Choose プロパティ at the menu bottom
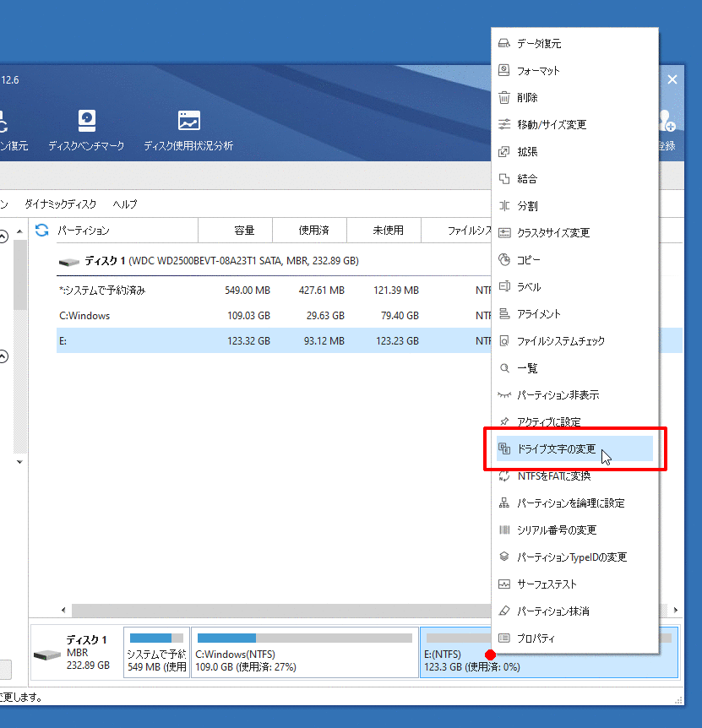This screenshot has width=702, height=728. point(536,638)
